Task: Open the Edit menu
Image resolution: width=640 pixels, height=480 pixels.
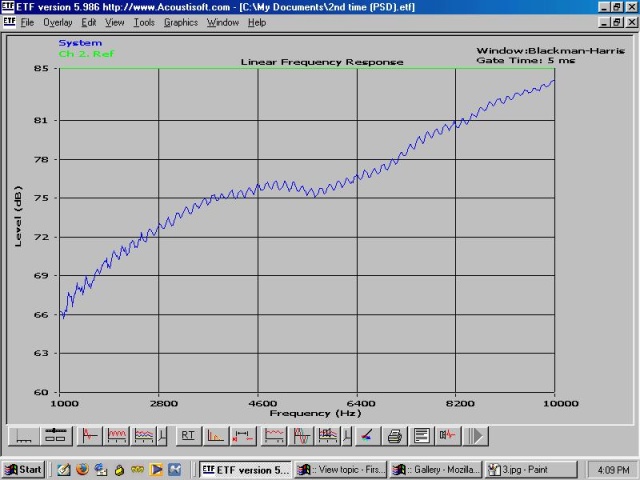Action: [89, 22]
